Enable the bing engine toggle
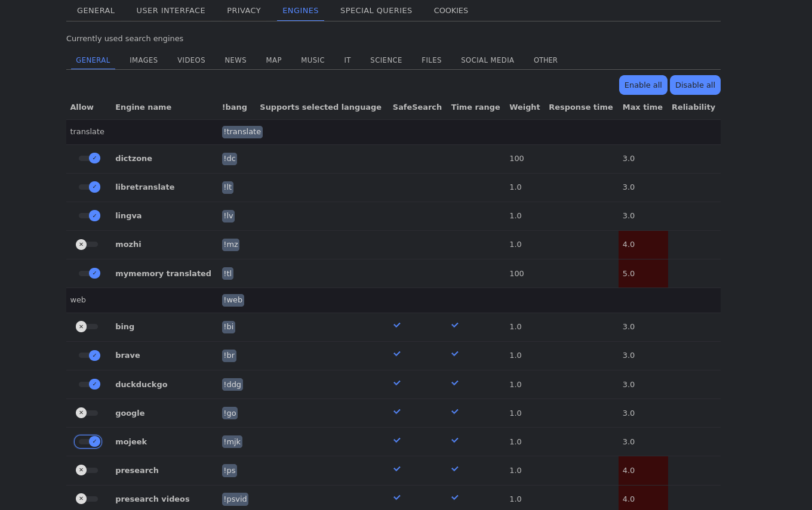This screenshot has width=812, height=510. pyautogui.click(x=88, y=326)
